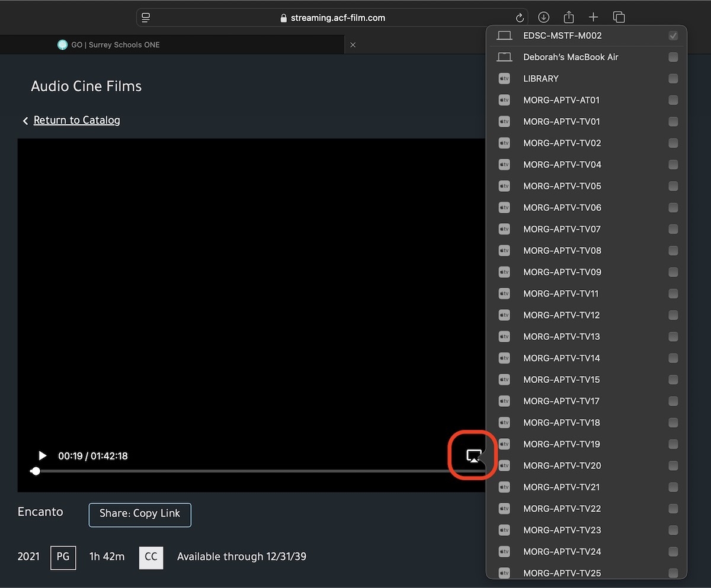The height and width of the screenshot is (588, 711).
Task: Check the MORG-APTV-TV01 checkbox
Action: click(673, 121)
